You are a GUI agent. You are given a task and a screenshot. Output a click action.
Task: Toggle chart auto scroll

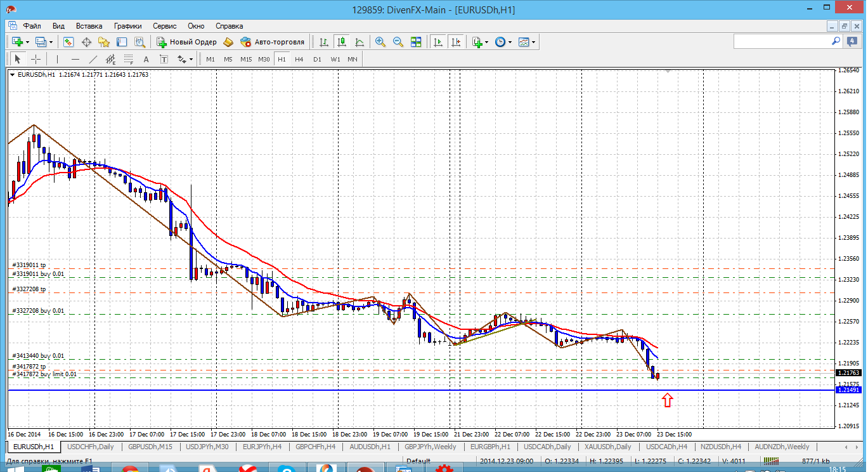click(438, 42)
